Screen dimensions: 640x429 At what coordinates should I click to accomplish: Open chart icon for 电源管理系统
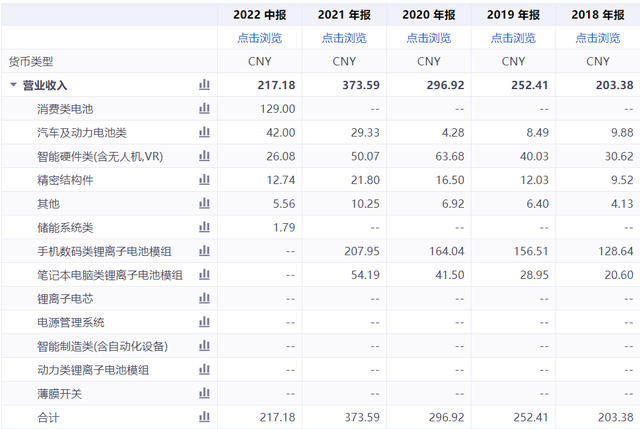point(204,322)
